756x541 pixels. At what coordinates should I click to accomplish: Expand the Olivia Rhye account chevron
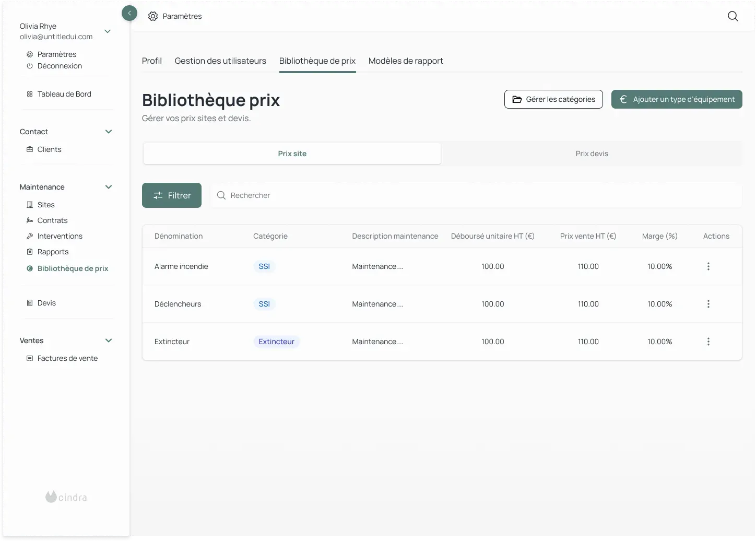(108, 31)
